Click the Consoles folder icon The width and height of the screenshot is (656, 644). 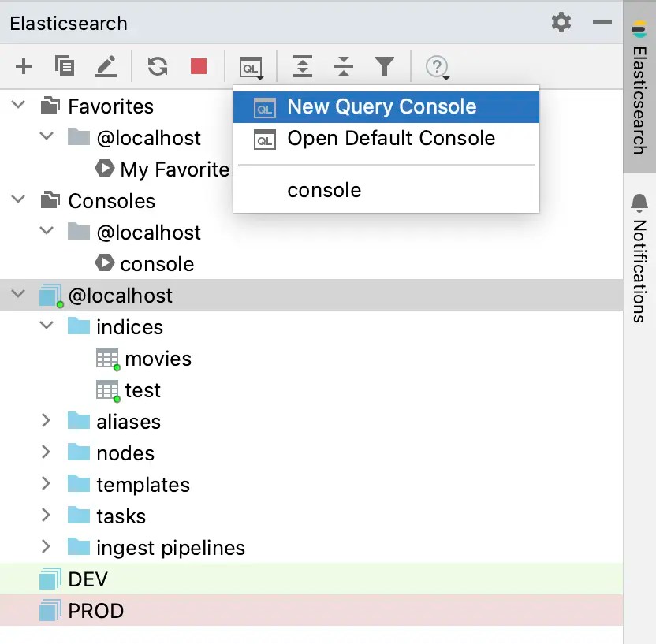click(x=50, y=199)
